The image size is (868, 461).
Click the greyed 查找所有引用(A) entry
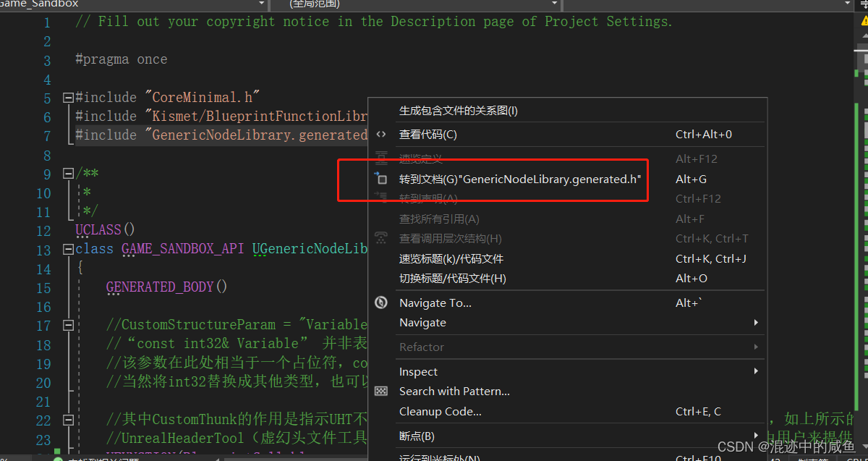pyautogui.click(x=568, y=219)
